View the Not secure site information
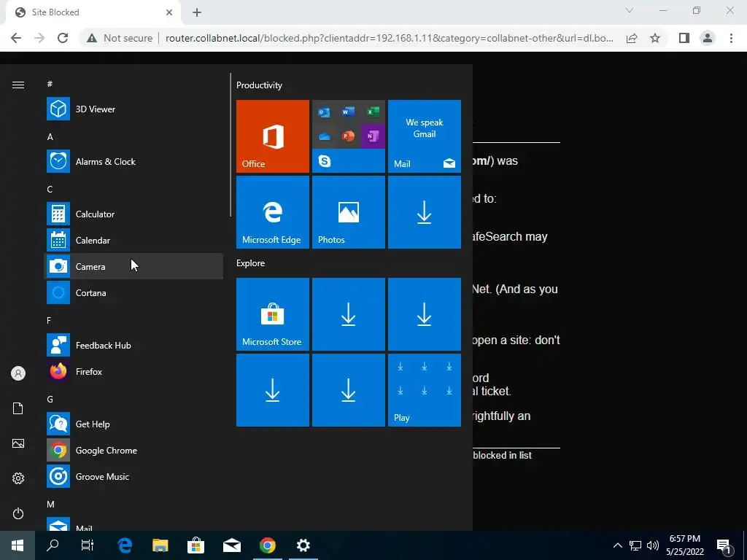The image size is (747, 560). (120, 38)
